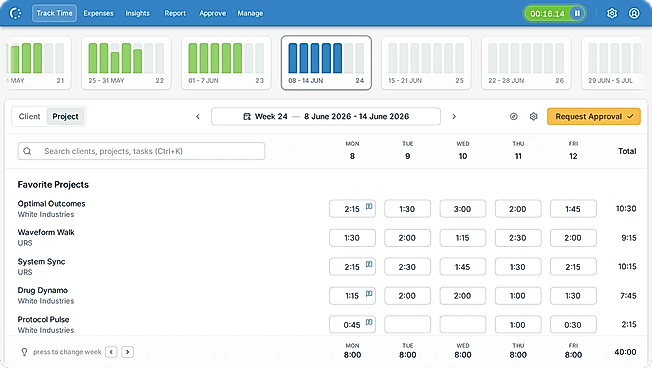This screenshot has height=368, width=652.
Task: Click Favorite Projects section heading
Action: coord(53,185)
